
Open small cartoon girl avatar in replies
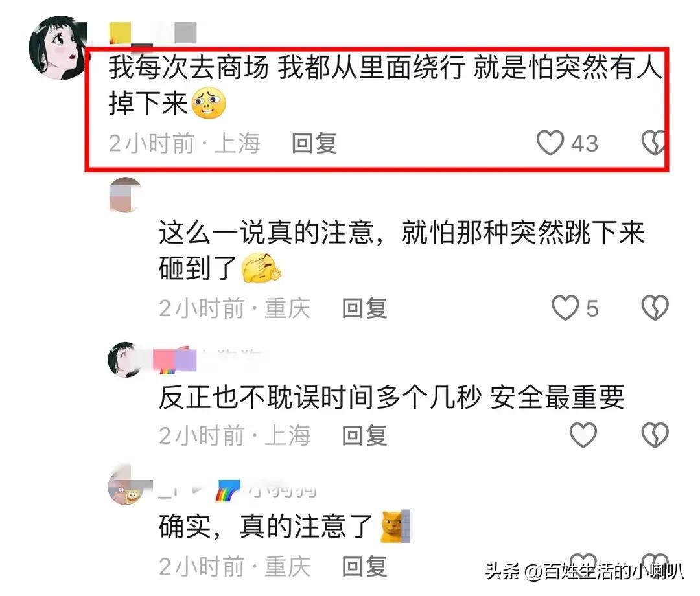[124, 360]
